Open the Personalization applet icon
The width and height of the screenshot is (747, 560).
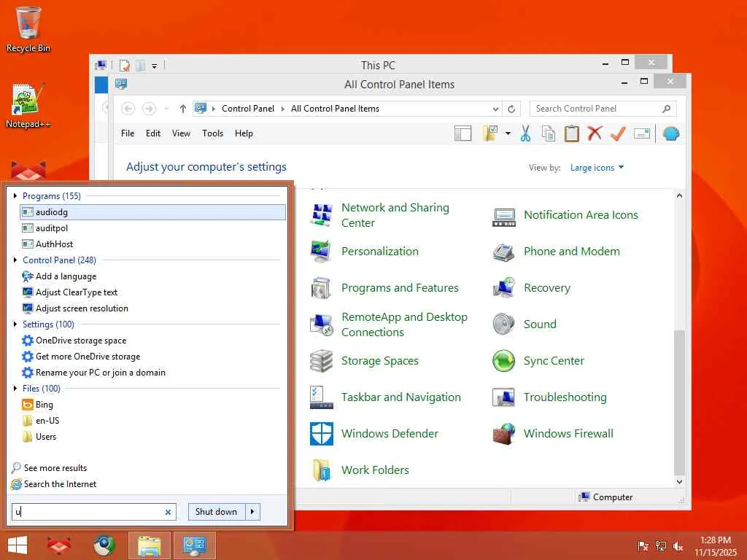(321, 252)
